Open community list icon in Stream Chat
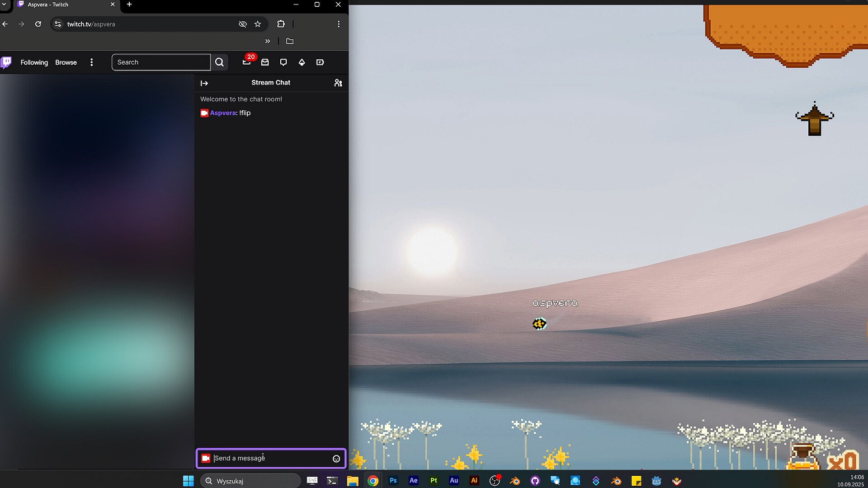 338,83
